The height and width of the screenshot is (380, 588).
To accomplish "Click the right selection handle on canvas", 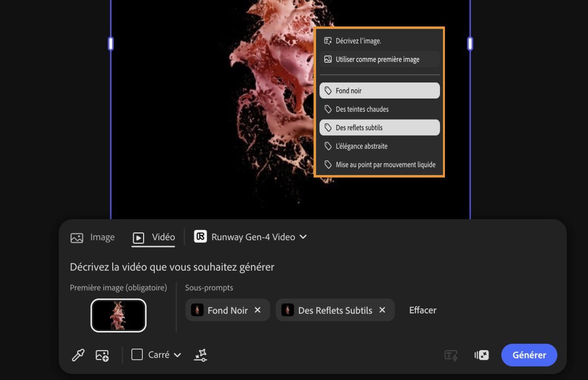I will point(470,44).
